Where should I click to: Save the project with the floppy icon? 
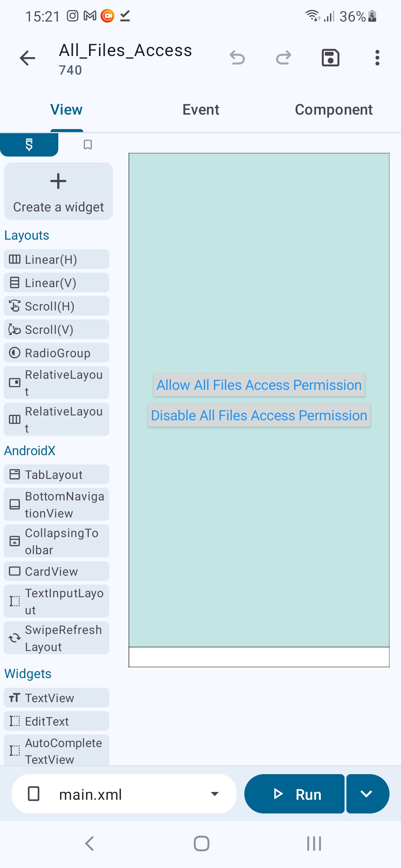(x=330, y=58)
